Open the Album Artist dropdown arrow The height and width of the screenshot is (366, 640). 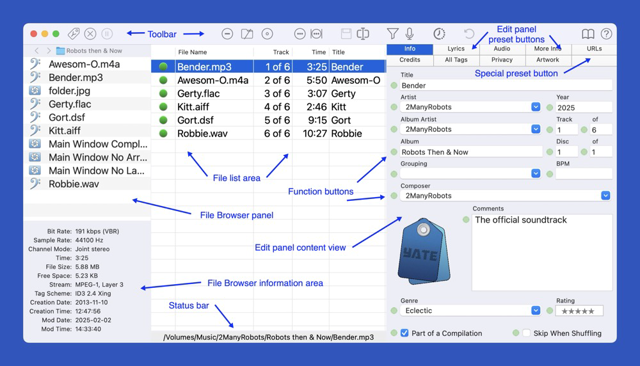[x=536, y=129]
